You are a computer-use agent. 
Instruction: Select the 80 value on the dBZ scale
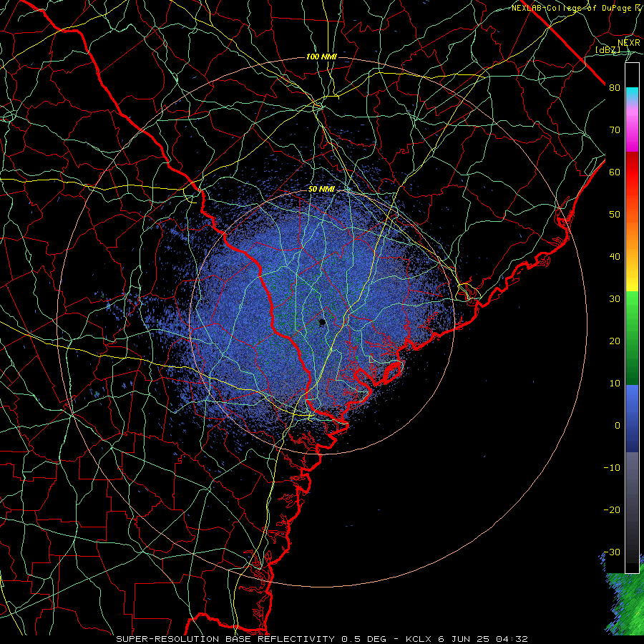click(615, 87)
